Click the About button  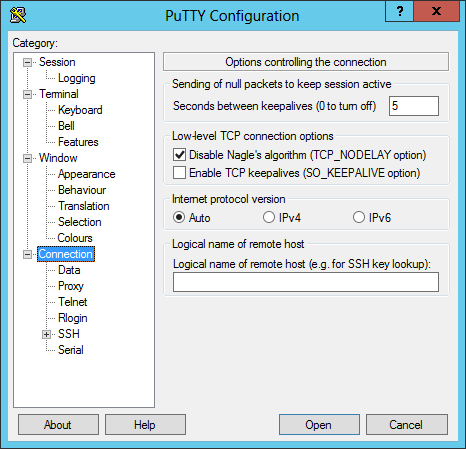pyautogui.click(x=58, y=425)
